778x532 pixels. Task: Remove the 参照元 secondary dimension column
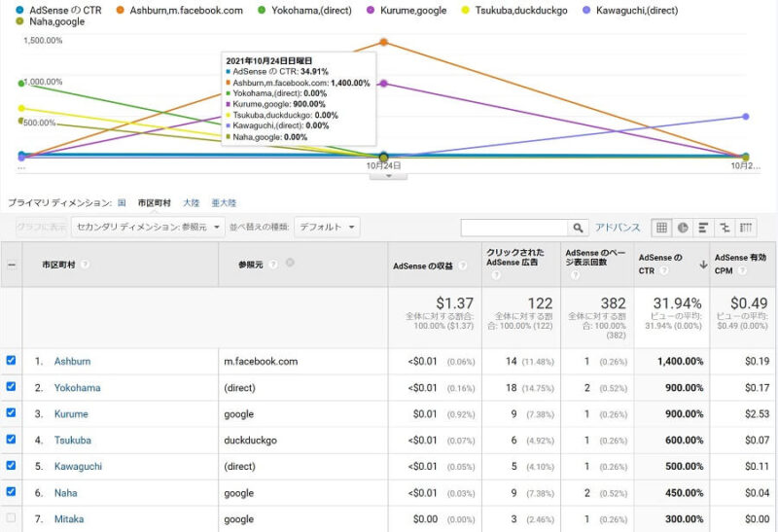point(290,263)
